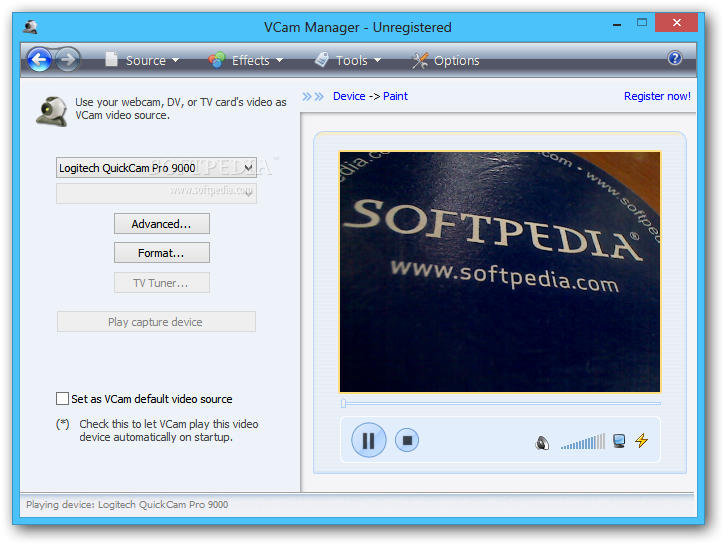725x545 pixels.
Task: Click the Register now! link
Action: pyautogui.click(x=657, y=96)
